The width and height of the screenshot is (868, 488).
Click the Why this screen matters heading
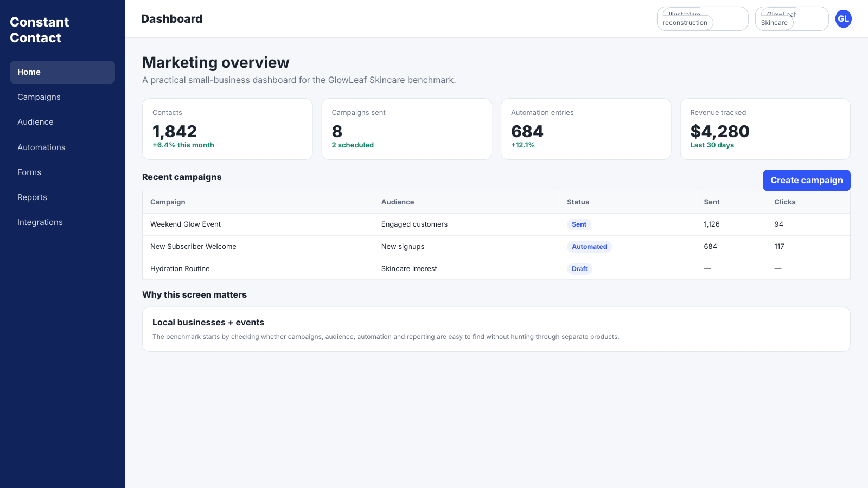194,295
